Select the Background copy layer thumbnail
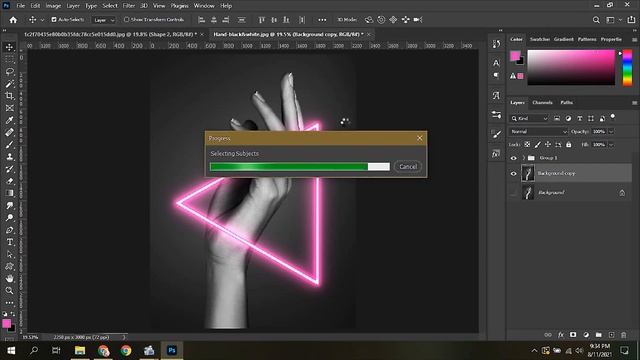This screenshot has height=360, width=640. 528,173
